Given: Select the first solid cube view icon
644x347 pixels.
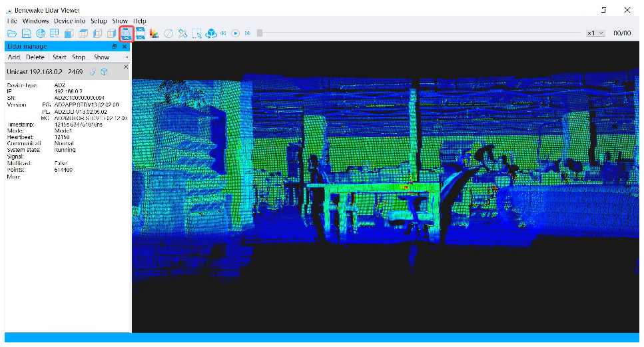Looking at the screenshot, I should 69,34.
